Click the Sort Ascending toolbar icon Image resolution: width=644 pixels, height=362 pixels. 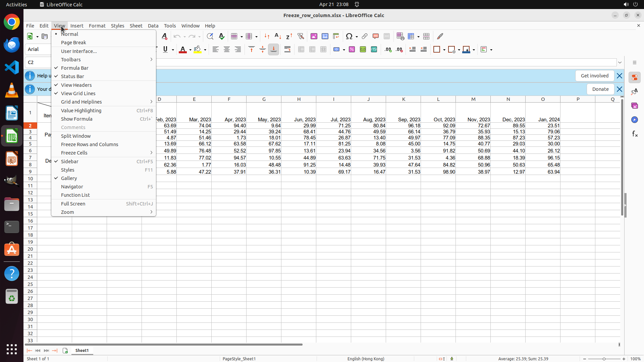278,36
